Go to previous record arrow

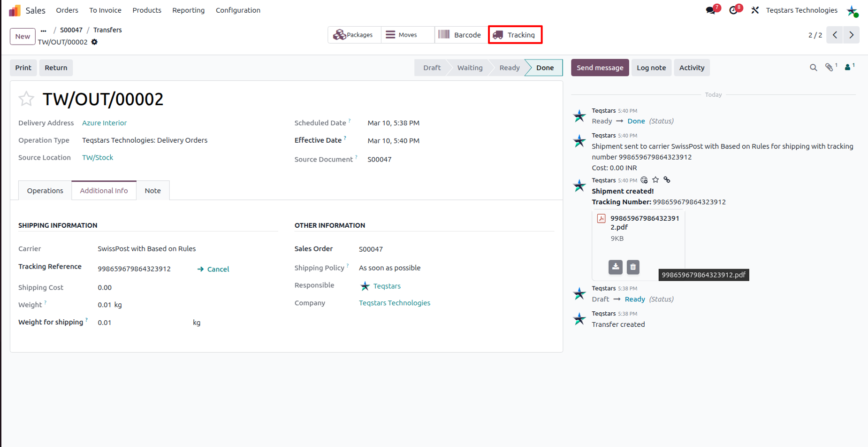tap(835, 35)
